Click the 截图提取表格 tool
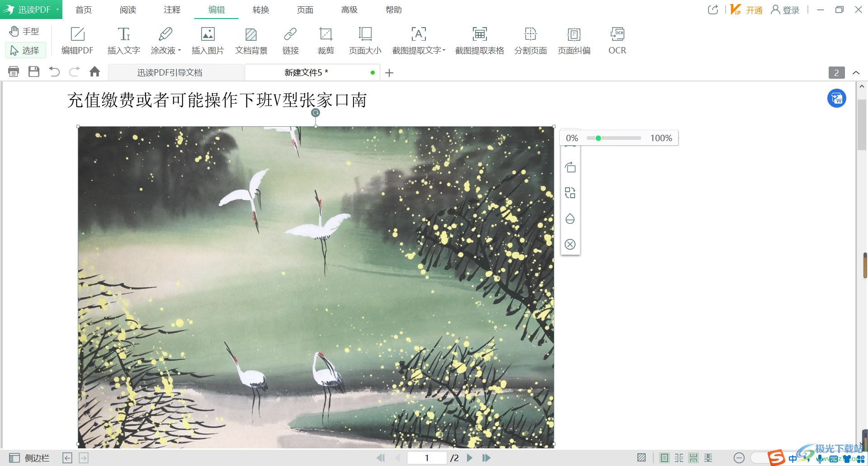 [x=479, y=41]
